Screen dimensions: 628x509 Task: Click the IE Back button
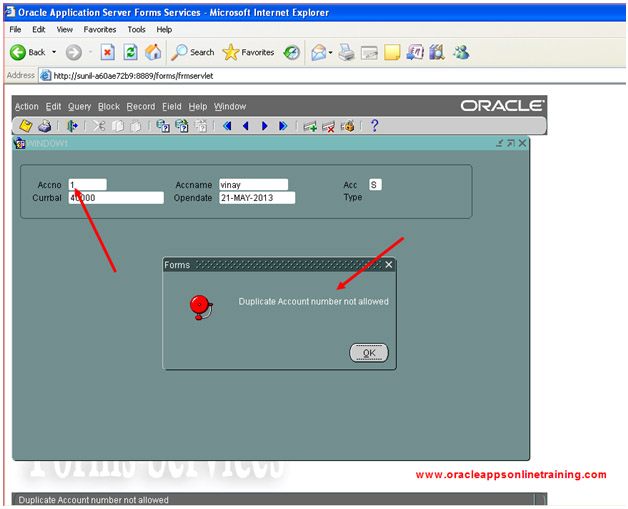(x=28, y=52)
